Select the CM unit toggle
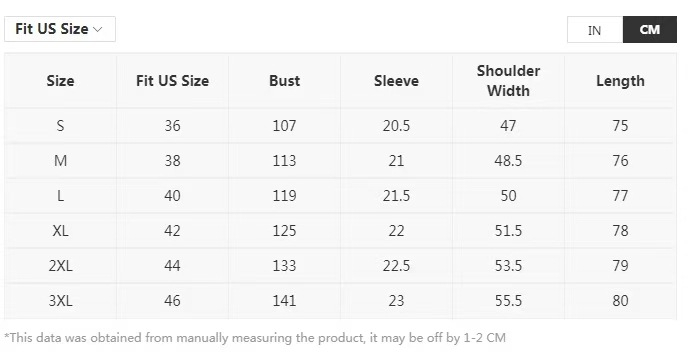Screen dimensions: 693x364 pos(650,30)
